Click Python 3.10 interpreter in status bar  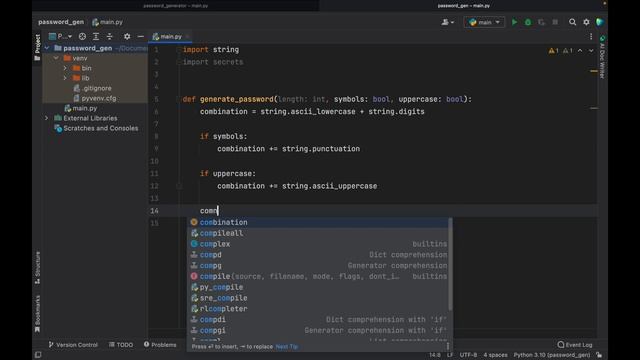(551, 355)
